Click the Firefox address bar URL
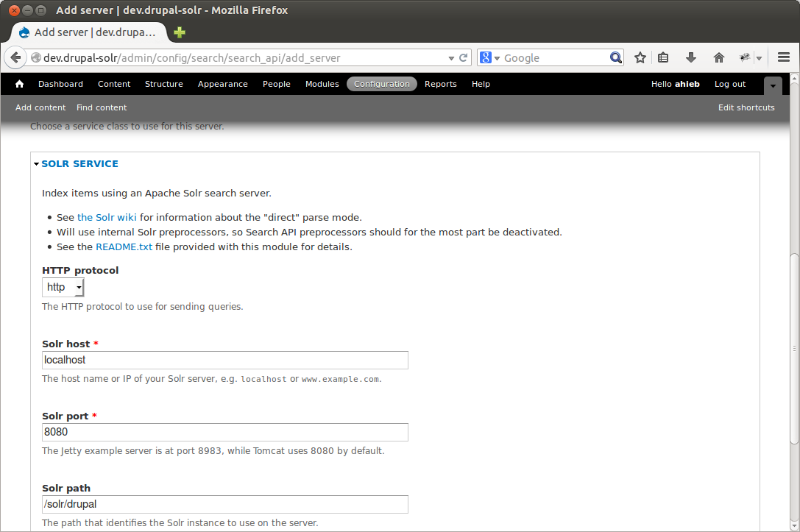The image size is (800, 532). 191,58
